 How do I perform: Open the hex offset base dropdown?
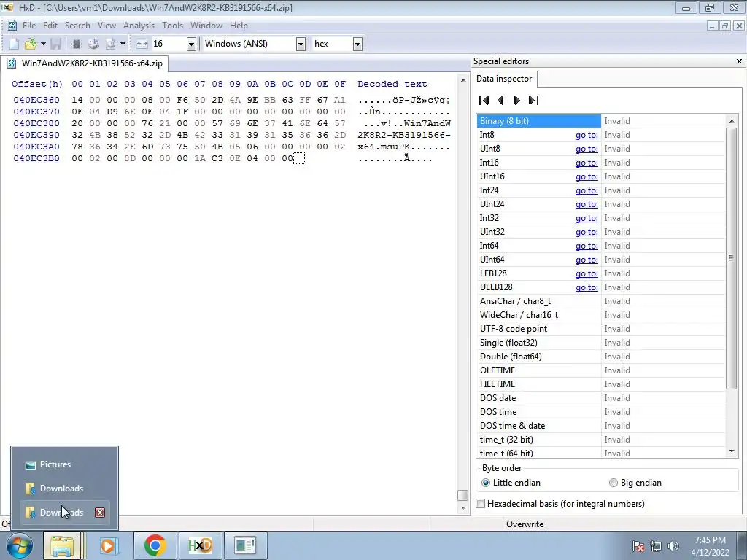pos(357,44)
